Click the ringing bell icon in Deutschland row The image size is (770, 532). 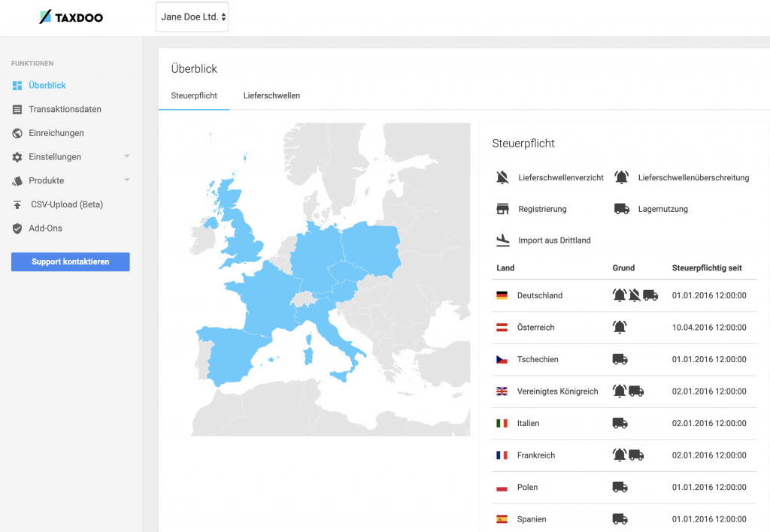pos(620,295)
